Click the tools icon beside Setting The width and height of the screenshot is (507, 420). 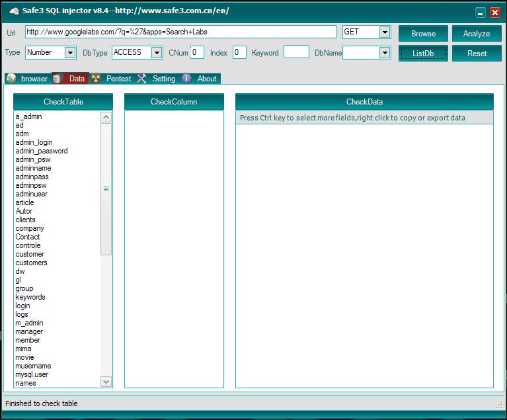(141, 78)
